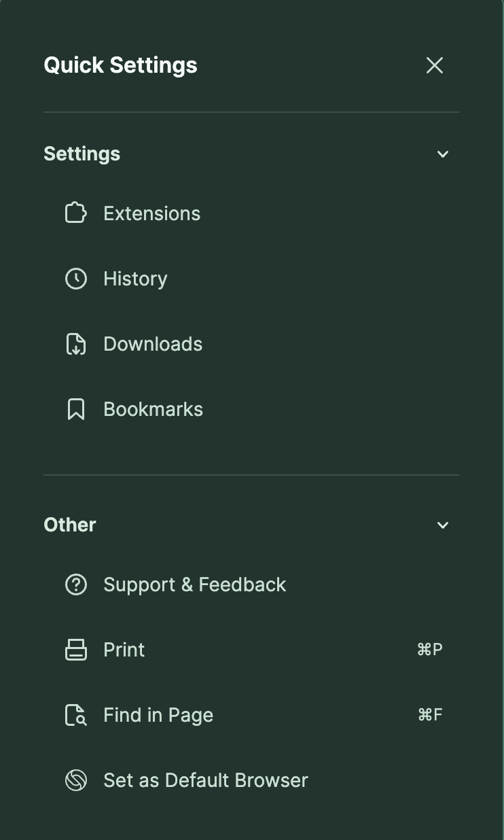
Task: Click the Print printer icon
Action: (75, 650)
